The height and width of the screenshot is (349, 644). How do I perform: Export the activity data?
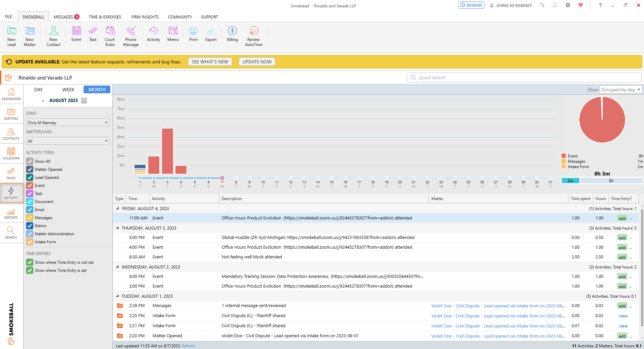[x=211, y=34]
